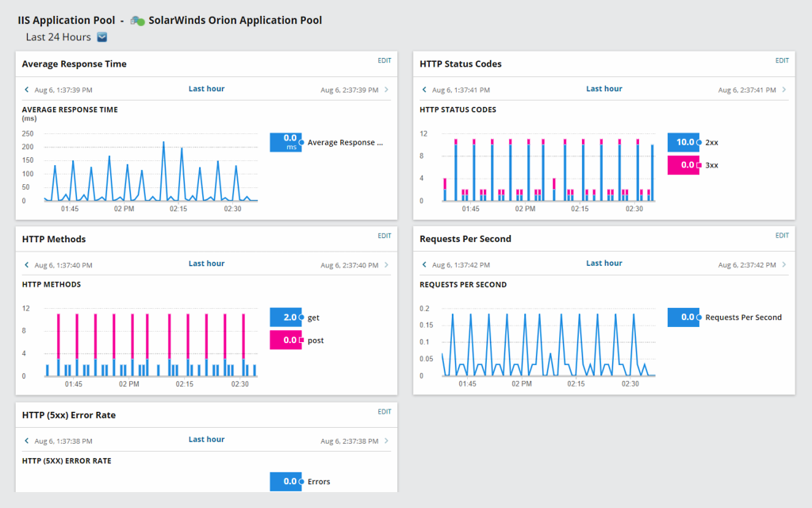This screenshot has height=508, width=812.
Task: Click the highest peak in Average Response Time chart
Action: point(163,143)
